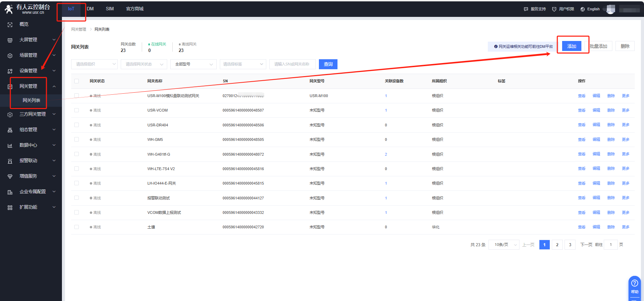644x301 pixels.
Task: Click the 概览 overview sidebar icon
Action: 10,24
